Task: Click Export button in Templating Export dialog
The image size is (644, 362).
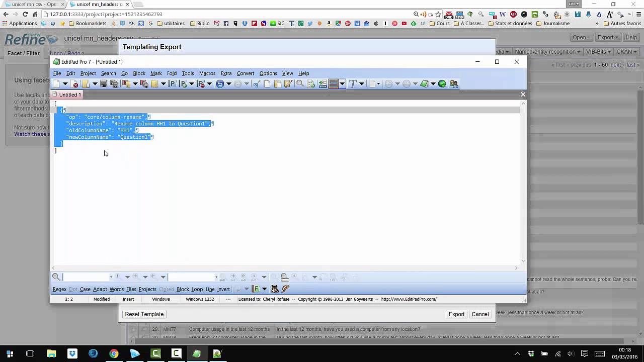Action: click(x=456, y=314)
